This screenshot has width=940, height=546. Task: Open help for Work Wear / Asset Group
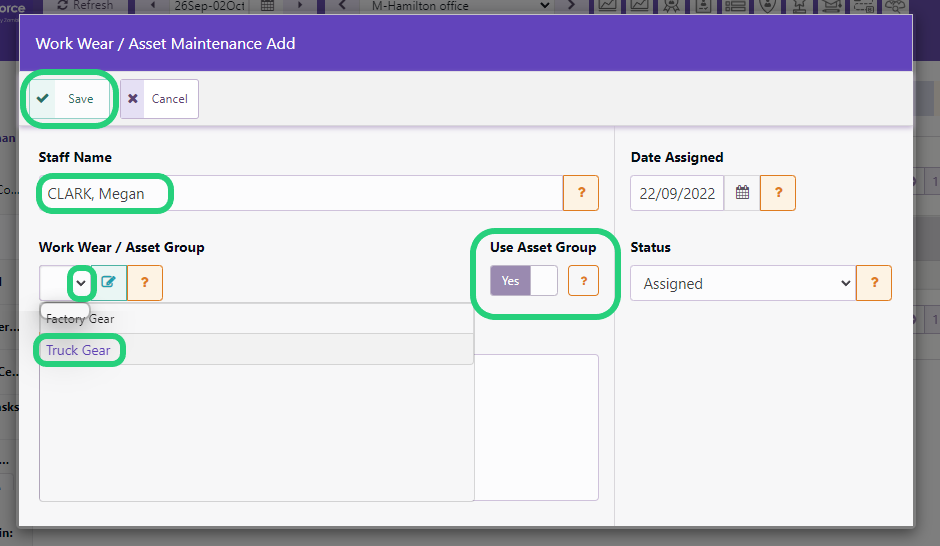click(x=144, y=283)
